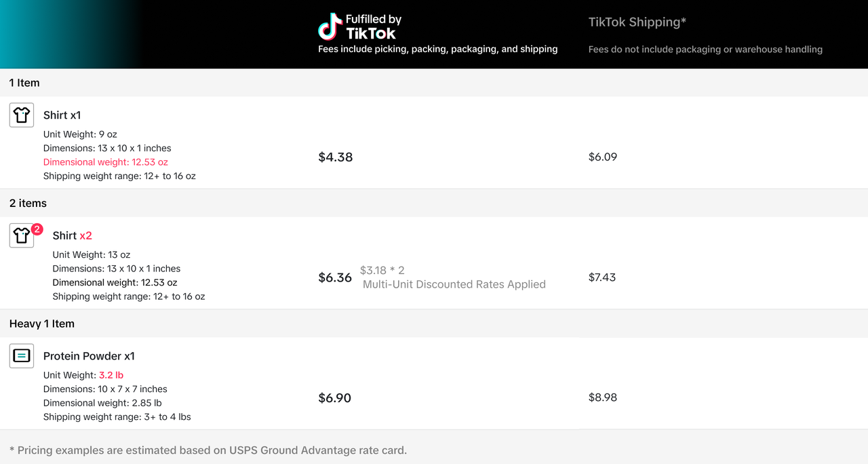Select the 'TikTok Shipping*' column heading
Viewport: 868px width, 464px height.
pyautogui.click(x=637, y=22)
